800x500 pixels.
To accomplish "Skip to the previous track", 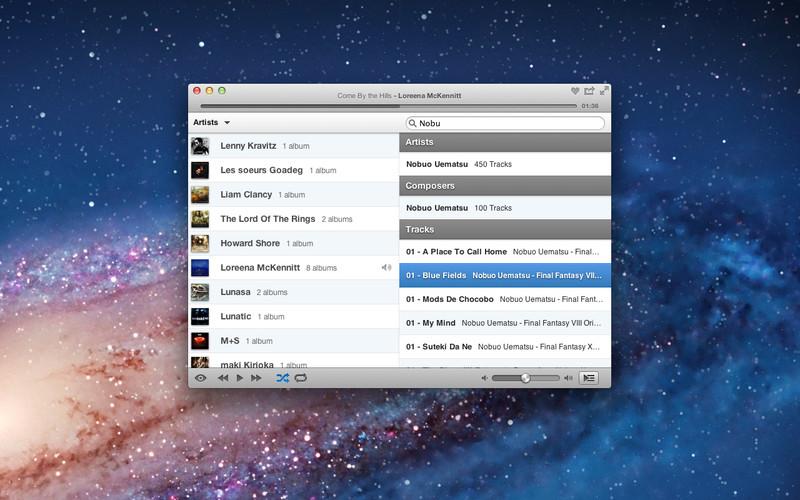I will 223,378.
